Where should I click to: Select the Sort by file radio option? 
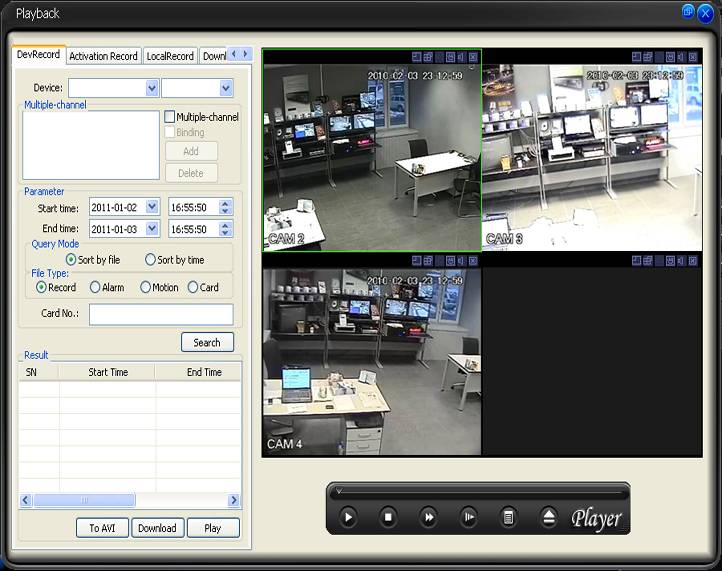click(71, 260)
